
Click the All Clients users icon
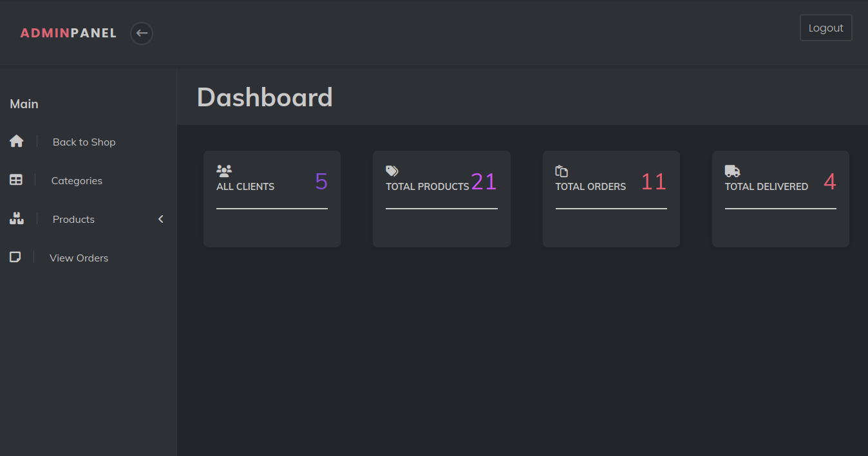click(224, 171)
